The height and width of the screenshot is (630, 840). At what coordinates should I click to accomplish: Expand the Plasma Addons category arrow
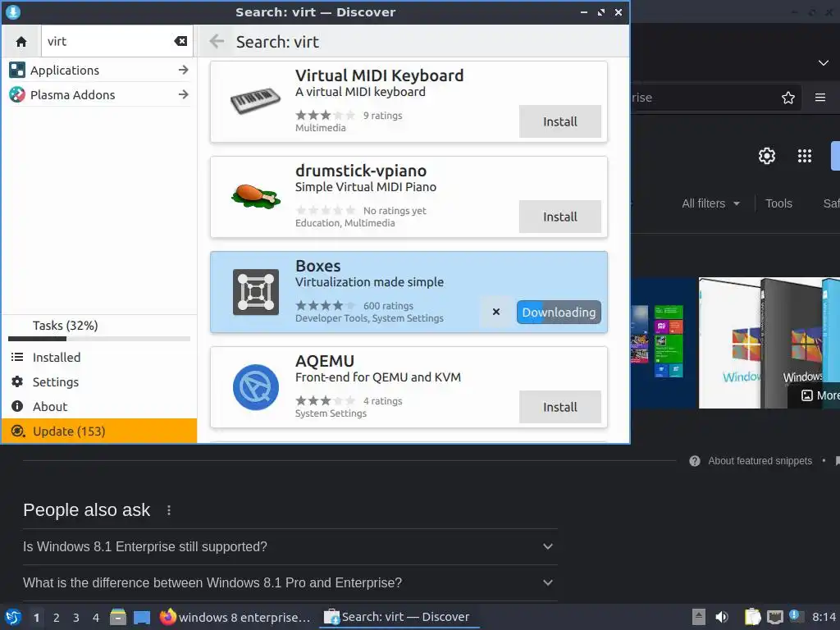[x=183, y=94]
